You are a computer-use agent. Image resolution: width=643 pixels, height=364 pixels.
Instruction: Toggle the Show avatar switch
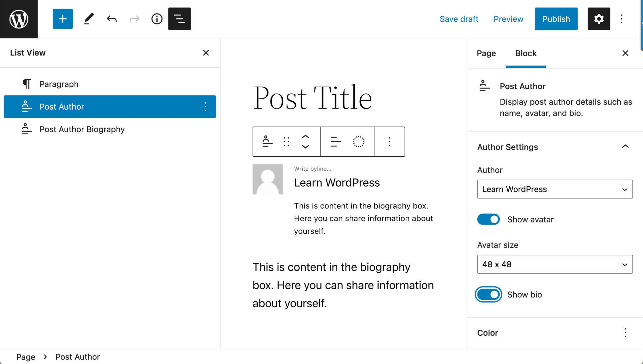488,219
